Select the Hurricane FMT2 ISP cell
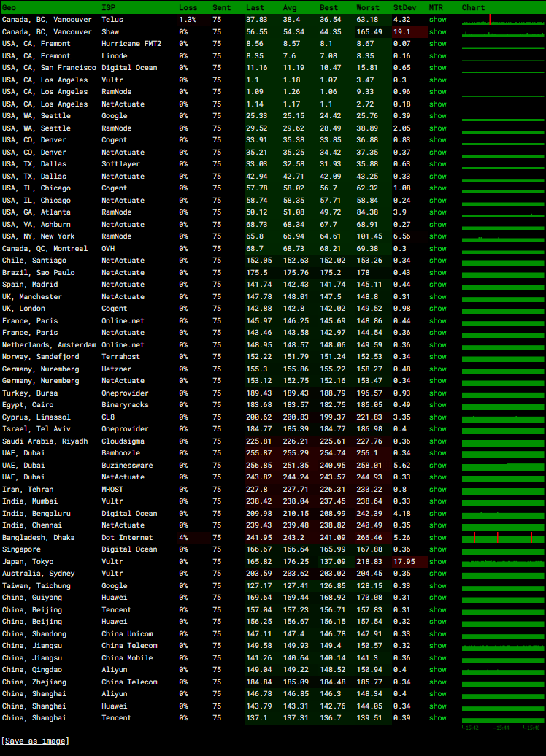This screenshot has height=756, width=546. click(131, 44)
